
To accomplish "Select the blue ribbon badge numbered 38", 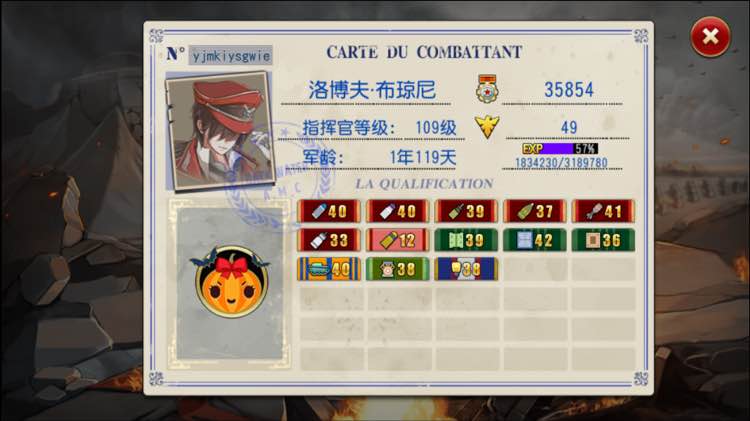I will click(x=466, y=269).
